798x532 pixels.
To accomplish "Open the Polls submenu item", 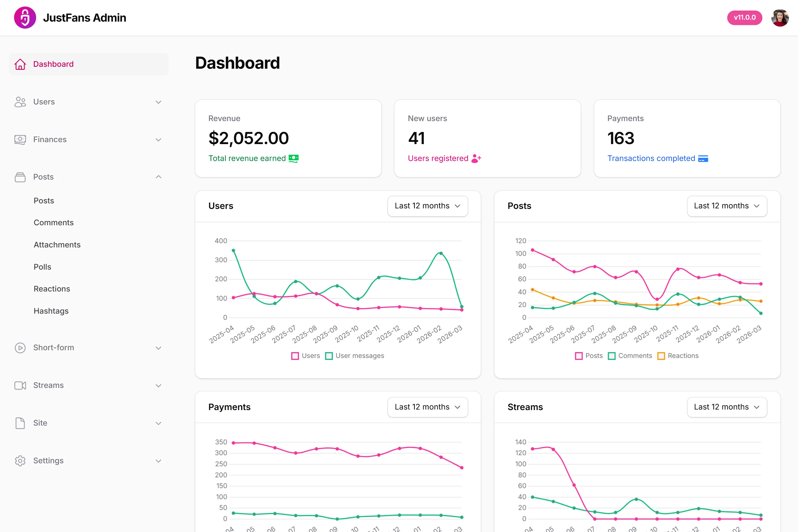I will [42, 267].
